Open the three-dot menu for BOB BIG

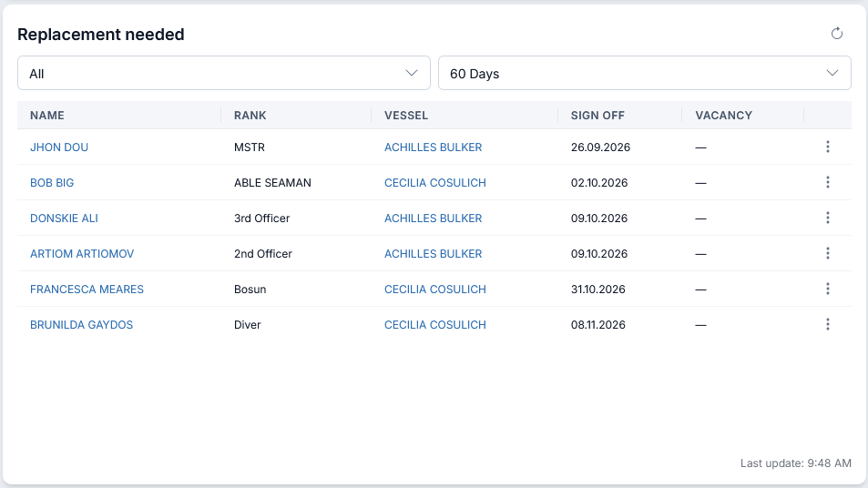tap(828, 182)
